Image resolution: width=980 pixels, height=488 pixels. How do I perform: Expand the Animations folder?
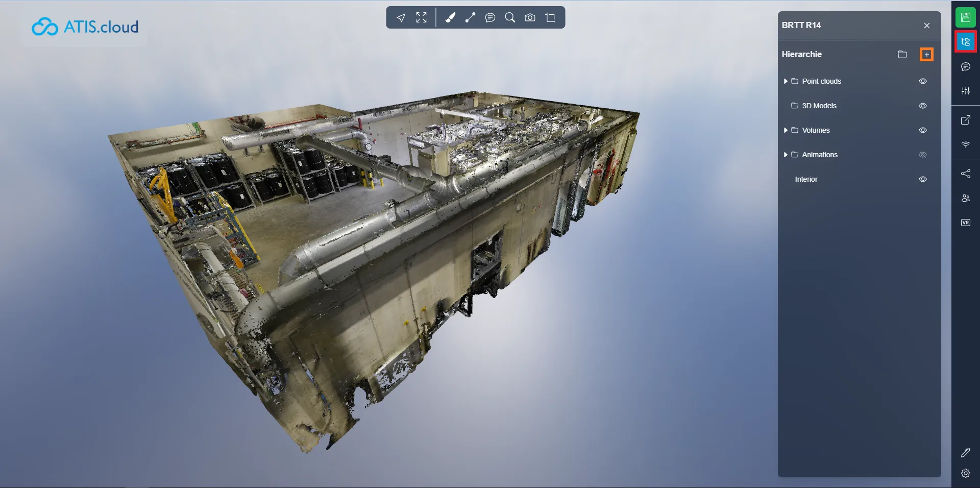[786, 155]
